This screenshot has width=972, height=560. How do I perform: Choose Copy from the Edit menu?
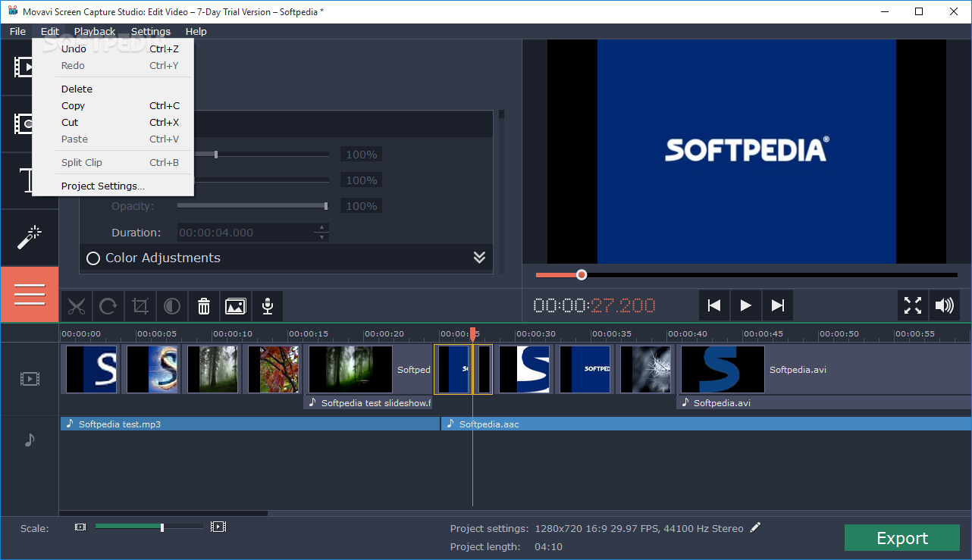pyautogui.click(x=113, y=105)
